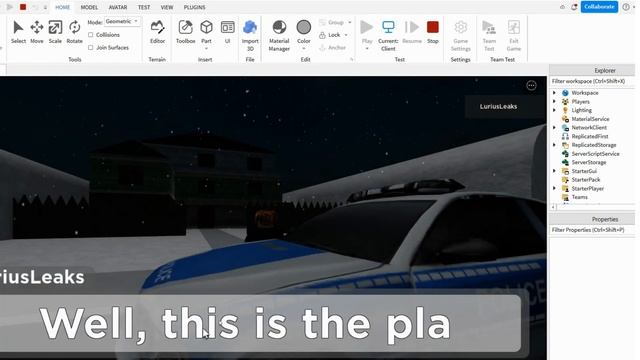The width and height of the screenshot is (640, 360).
Task: Open the Part dropdown arrow
Action: pos(206,49)
